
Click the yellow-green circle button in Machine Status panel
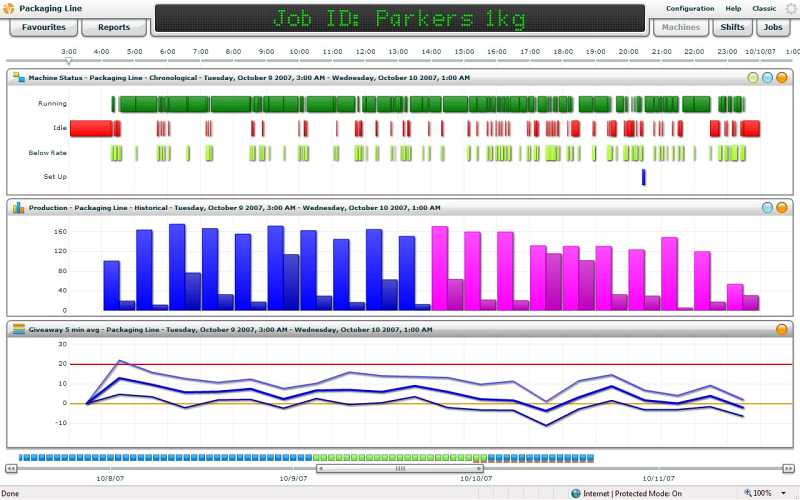pyautogui.click(x=753, y=78)
